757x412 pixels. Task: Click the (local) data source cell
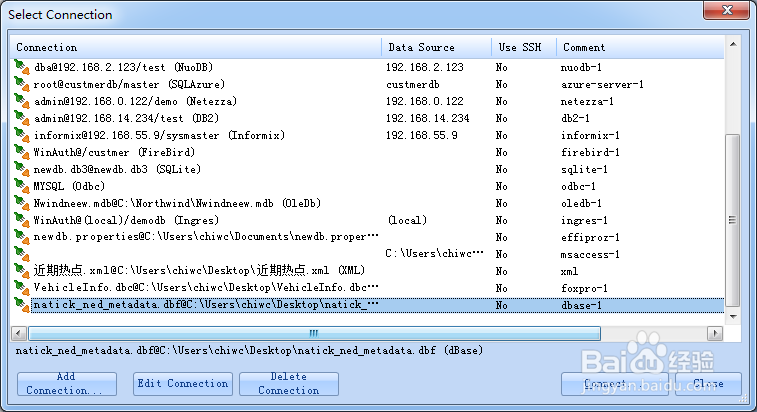coord(407,220)
